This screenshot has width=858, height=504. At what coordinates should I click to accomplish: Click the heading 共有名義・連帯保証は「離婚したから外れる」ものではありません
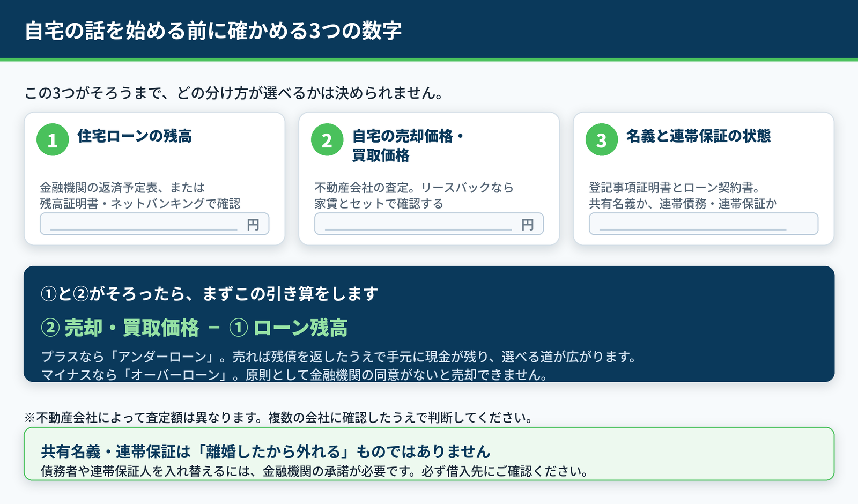(266, 451)
